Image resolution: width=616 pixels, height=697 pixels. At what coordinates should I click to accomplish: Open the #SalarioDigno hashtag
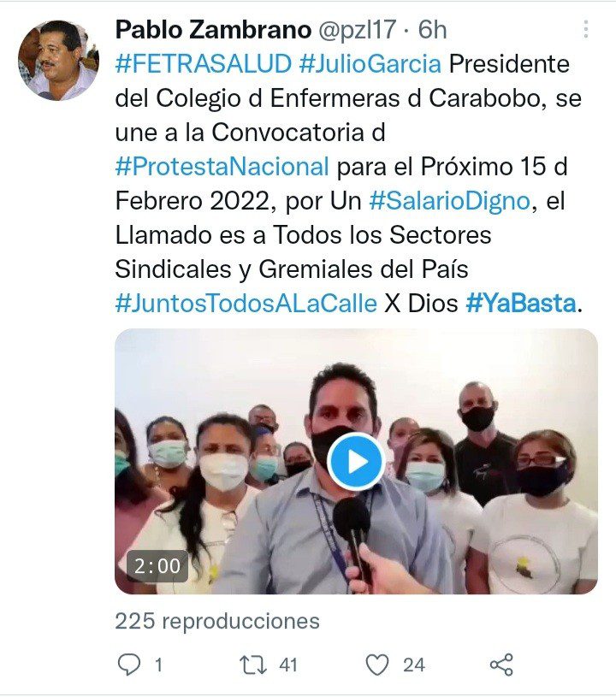point(450,201)
